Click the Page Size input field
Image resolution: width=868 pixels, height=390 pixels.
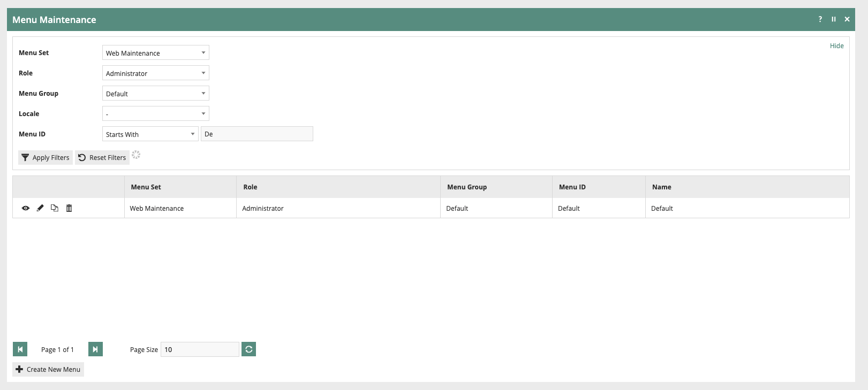point(199,349)
